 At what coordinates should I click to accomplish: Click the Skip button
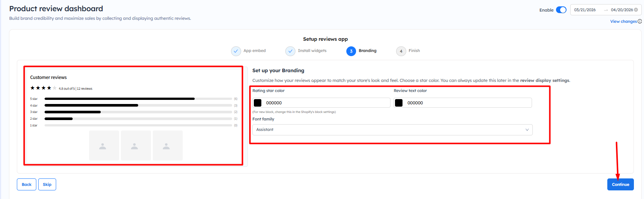[x=47, y=184]
